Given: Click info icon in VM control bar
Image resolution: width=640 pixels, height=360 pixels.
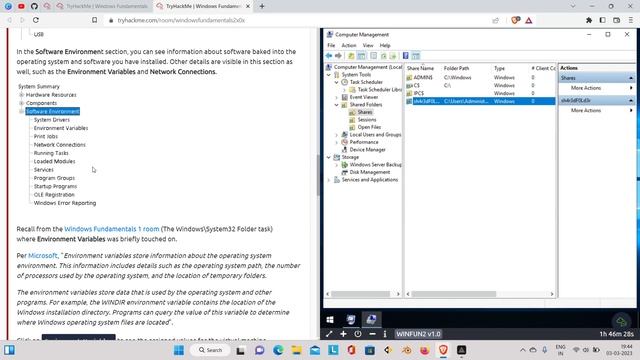Looking at the screenshot, I should (385, 334).
